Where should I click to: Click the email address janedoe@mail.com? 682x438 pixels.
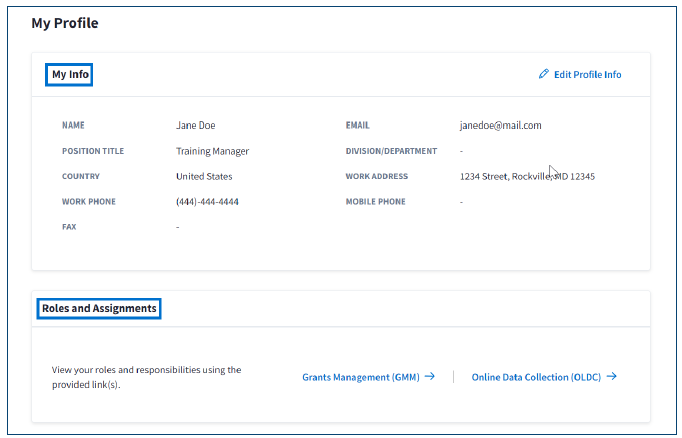click(x=500, y=126)
